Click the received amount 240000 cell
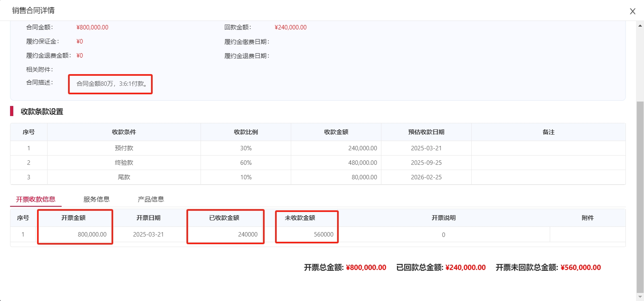644x301 pixels. tap(224, 235)
